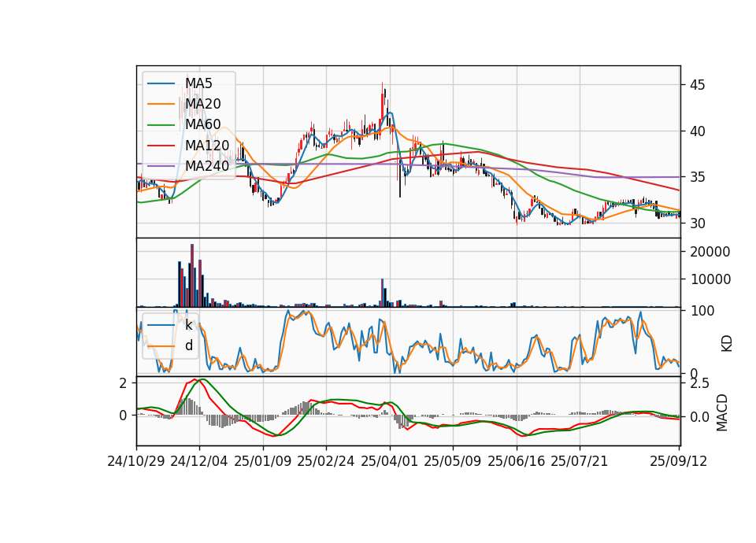Click the 25/06/16 date axis label
The height and width of the screenshot is (543, 756).
click(517, 461)
